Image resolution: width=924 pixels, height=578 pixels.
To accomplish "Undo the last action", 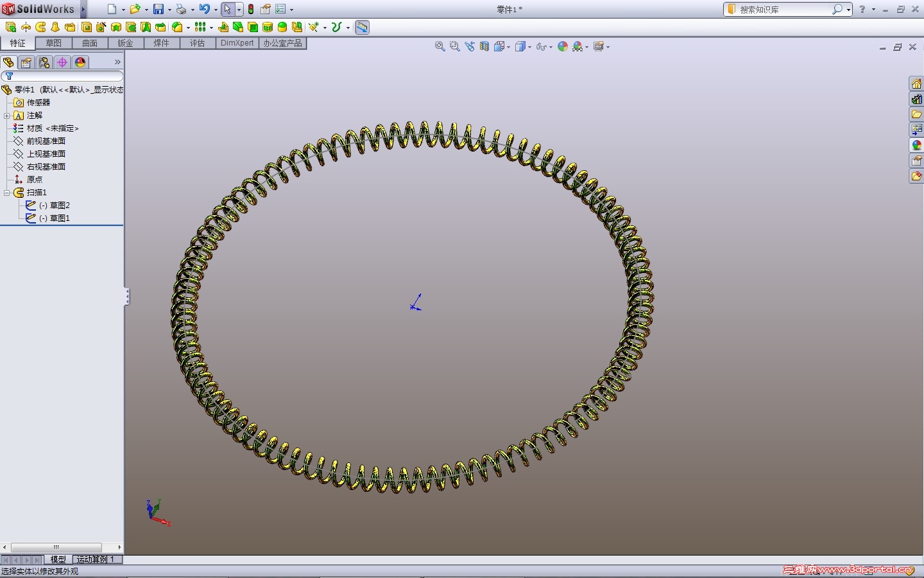I will coord(204,9).
